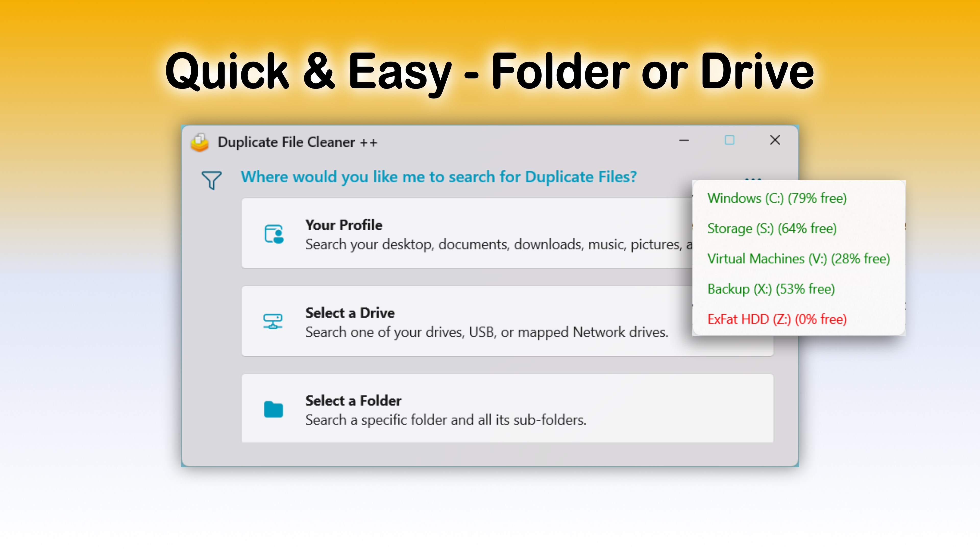This screenshot has width=980, height=551.
Task: Choose Virtual Machines (V:) drive entry
Action: click(799, 259)
